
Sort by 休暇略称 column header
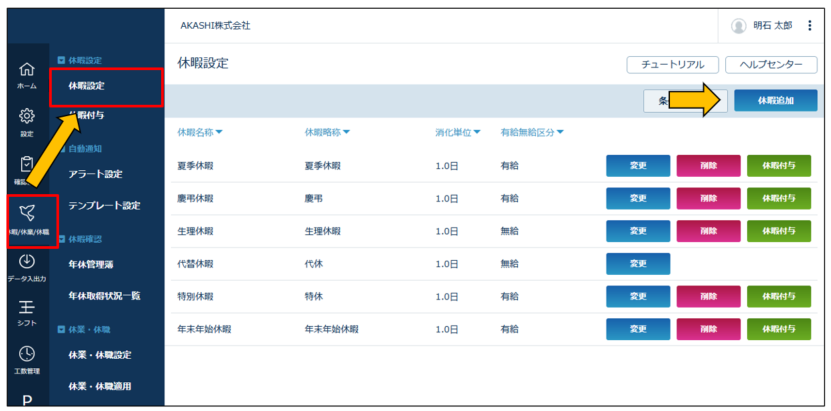[x=328, y=132]
